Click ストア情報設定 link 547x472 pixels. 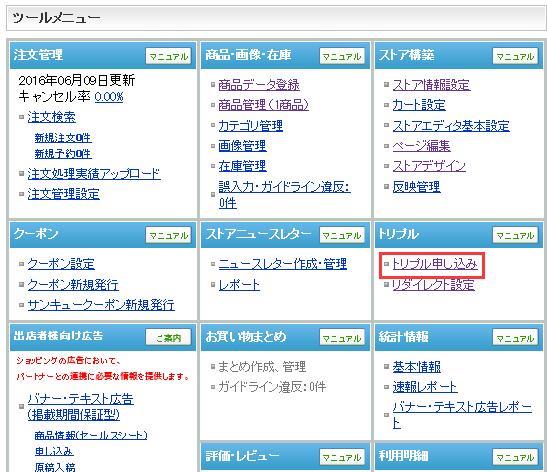[x=432, y=85]
